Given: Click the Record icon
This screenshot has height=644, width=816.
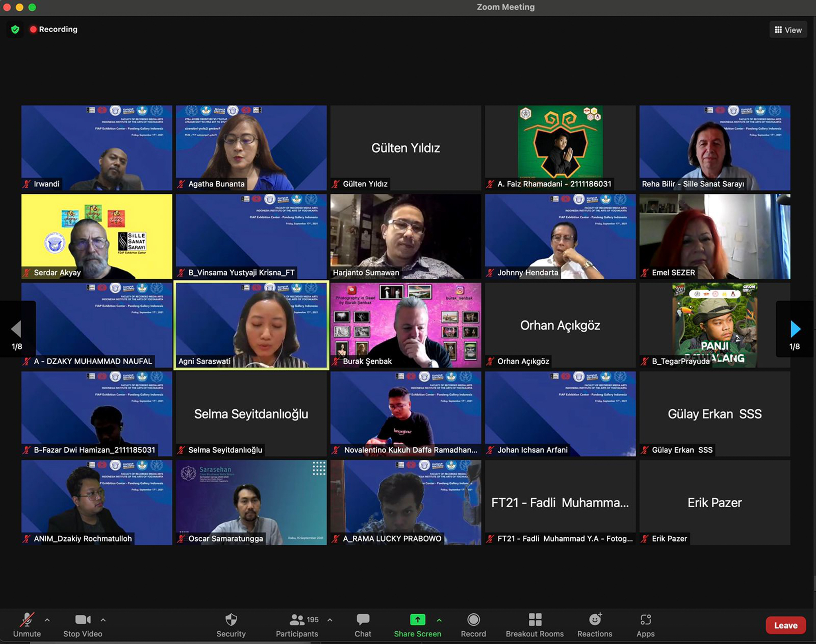Looking at the screenshot, I should pyautogui.click(x=473, y=620).
